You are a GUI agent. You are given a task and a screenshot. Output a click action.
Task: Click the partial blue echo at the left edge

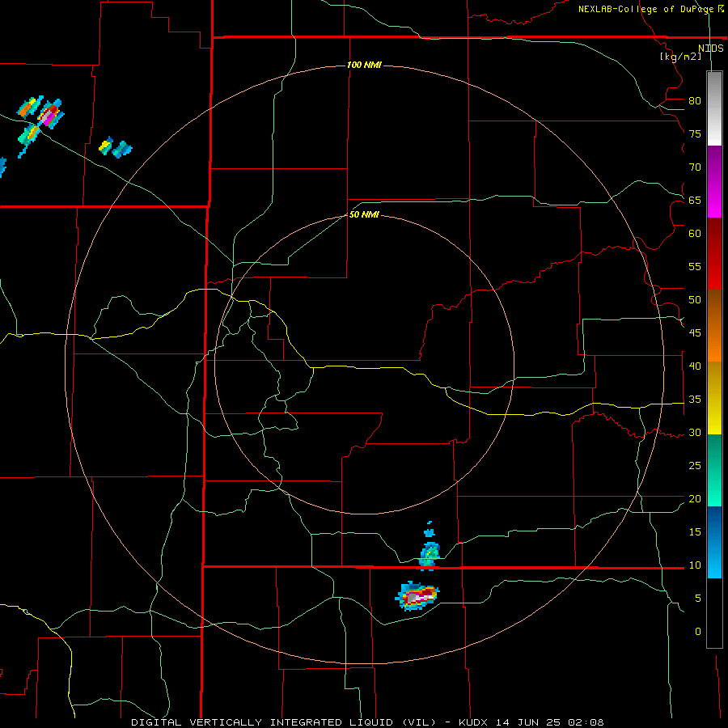tap(2, 167)
